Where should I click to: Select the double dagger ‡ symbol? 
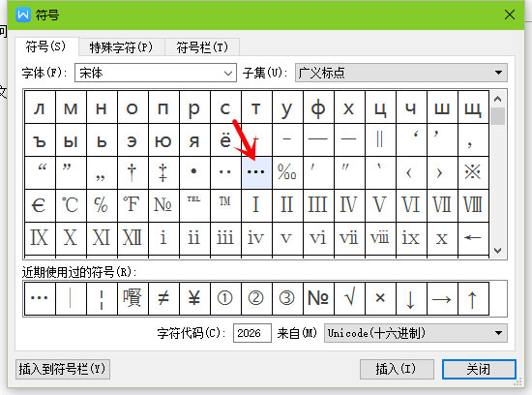163,172
